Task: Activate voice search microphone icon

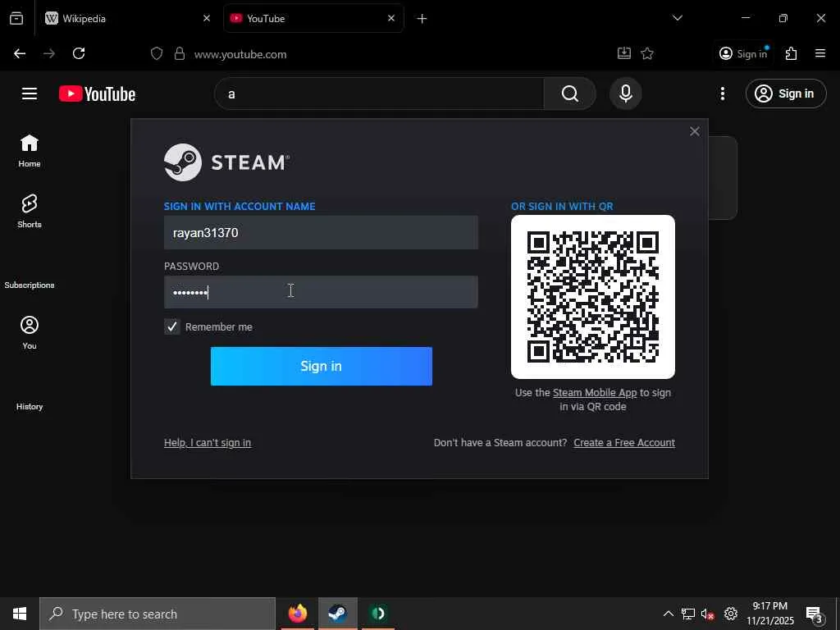Action: 625,94
